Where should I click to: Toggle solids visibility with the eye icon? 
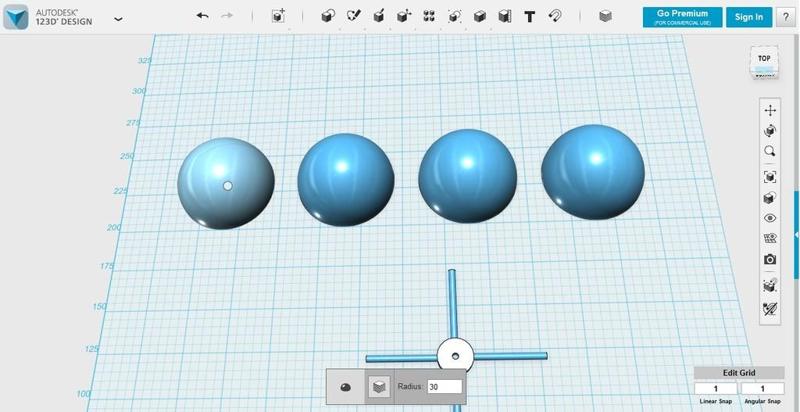pos(770,218)
